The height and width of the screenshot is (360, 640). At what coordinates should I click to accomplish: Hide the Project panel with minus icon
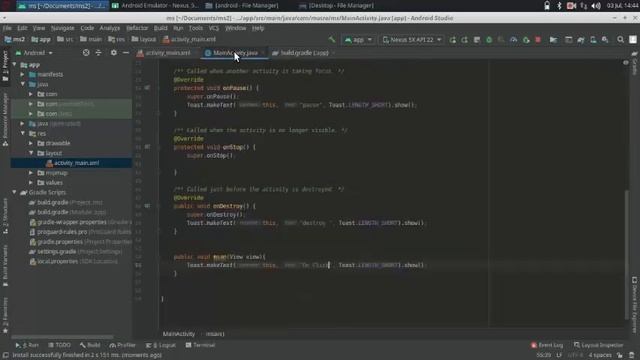click(x=126, y=53)
